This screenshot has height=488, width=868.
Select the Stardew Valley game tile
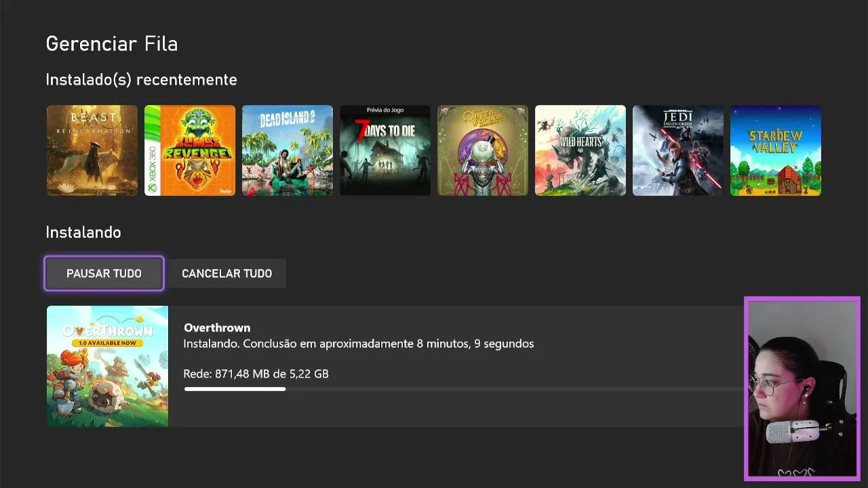(776, 150)
